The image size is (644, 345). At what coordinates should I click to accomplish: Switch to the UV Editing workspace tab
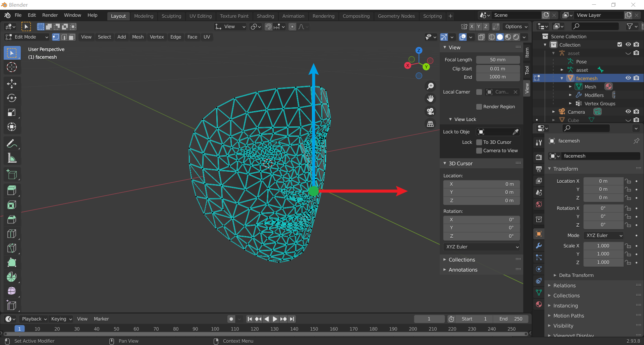[200, 16]
